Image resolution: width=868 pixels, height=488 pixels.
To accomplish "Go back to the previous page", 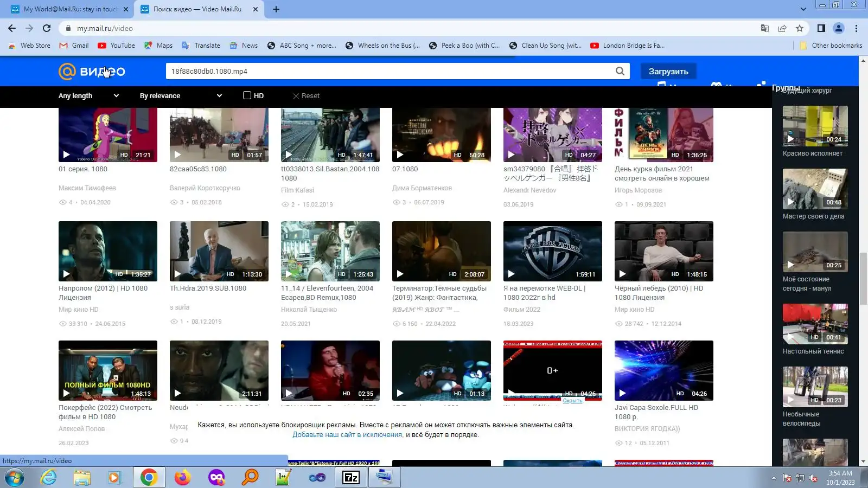I will 12,28.
